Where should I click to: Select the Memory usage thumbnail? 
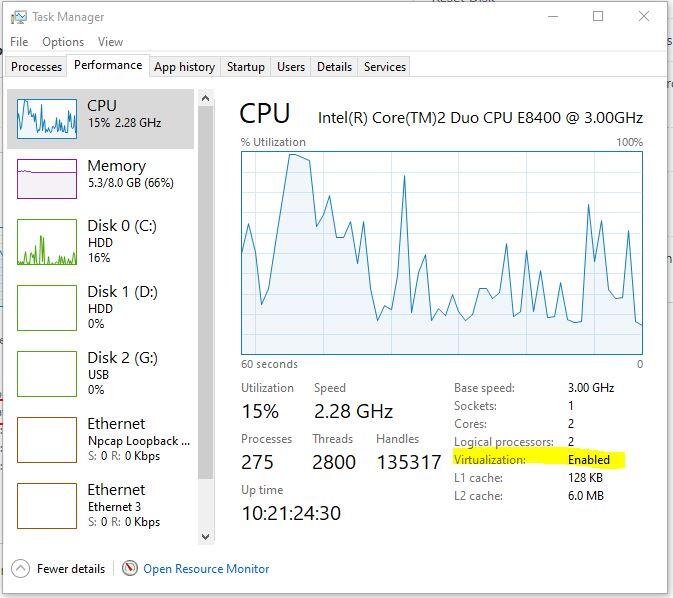47,179
